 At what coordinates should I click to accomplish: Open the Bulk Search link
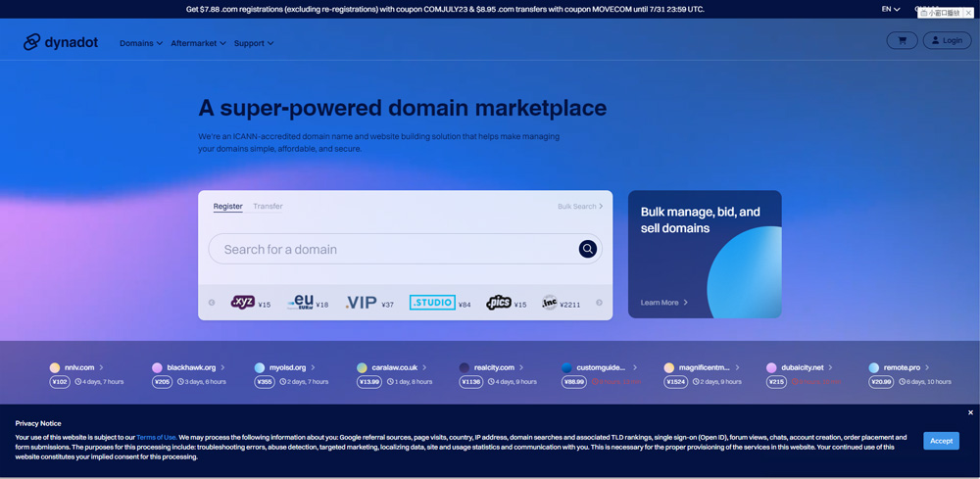(x=580, y=206)
